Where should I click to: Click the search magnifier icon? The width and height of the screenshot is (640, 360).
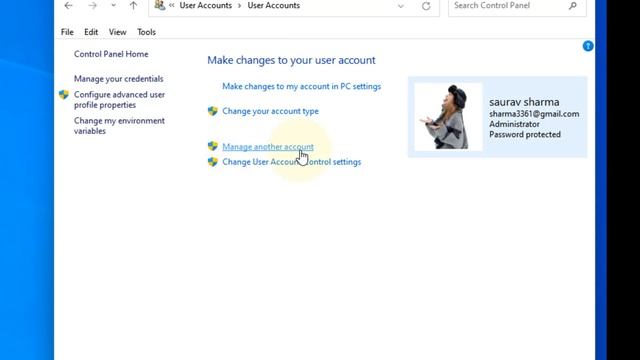[x=573, y=6]
